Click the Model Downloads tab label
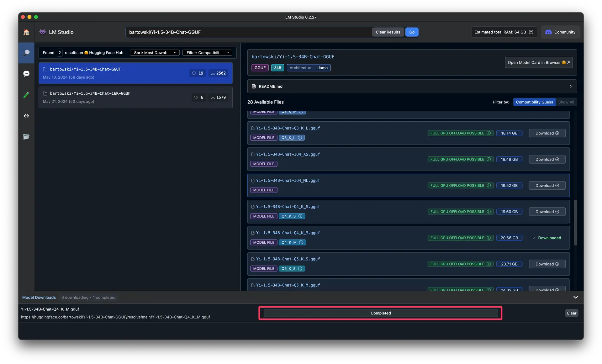 39,298
